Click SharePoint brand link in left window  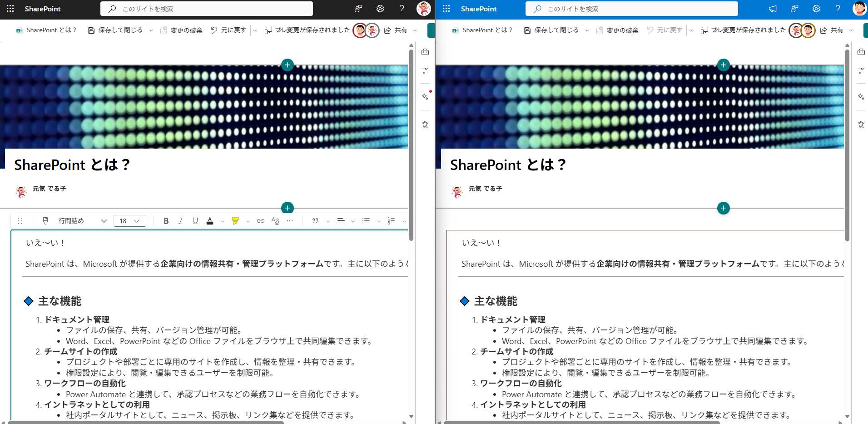[x=43, y=9]
